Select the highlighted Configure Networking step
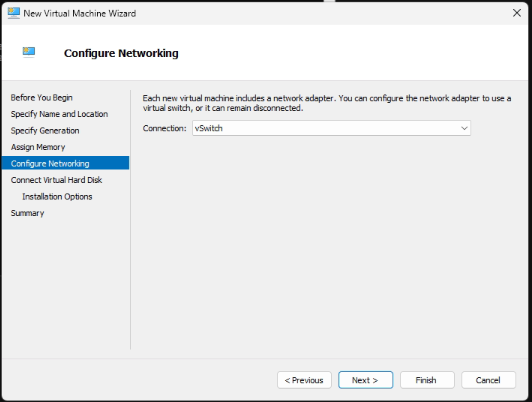This screenshot has height=402, width=532. [x=65, y=163]
